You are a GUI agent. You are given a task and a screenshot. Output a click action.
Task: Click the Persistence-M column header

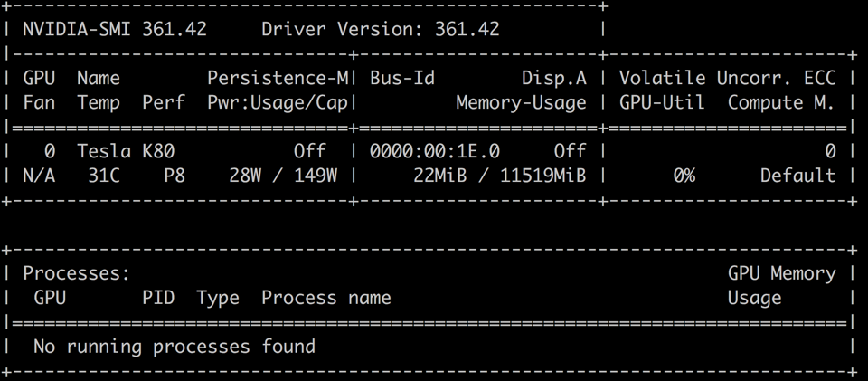click(x=278, y=79)
